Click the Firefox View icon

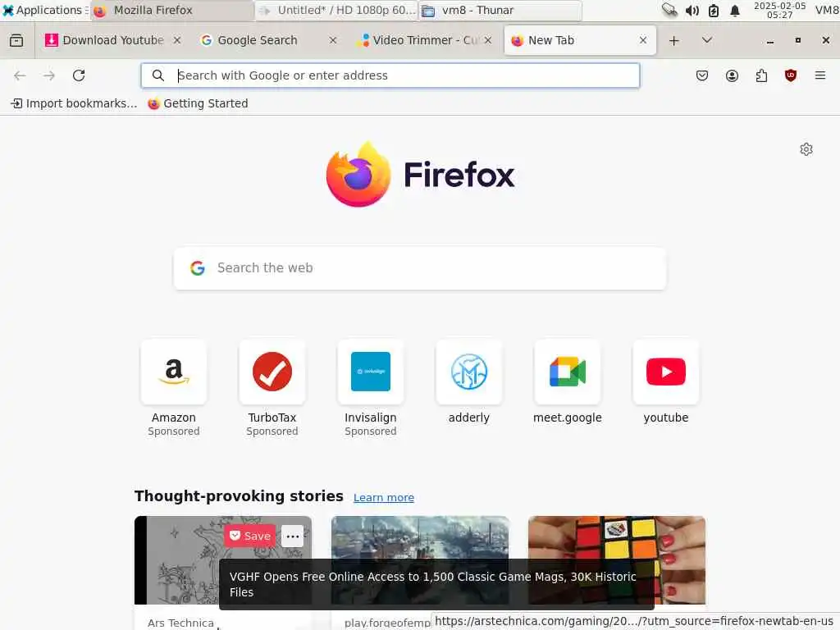click(x=16, y=40)
